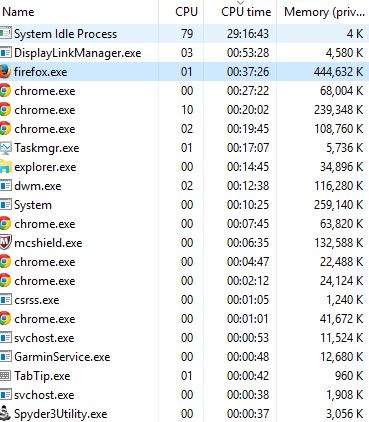Select the TabTip.exe process name
This screenshot has height=422, width=369.
click(x=42, y=376)
